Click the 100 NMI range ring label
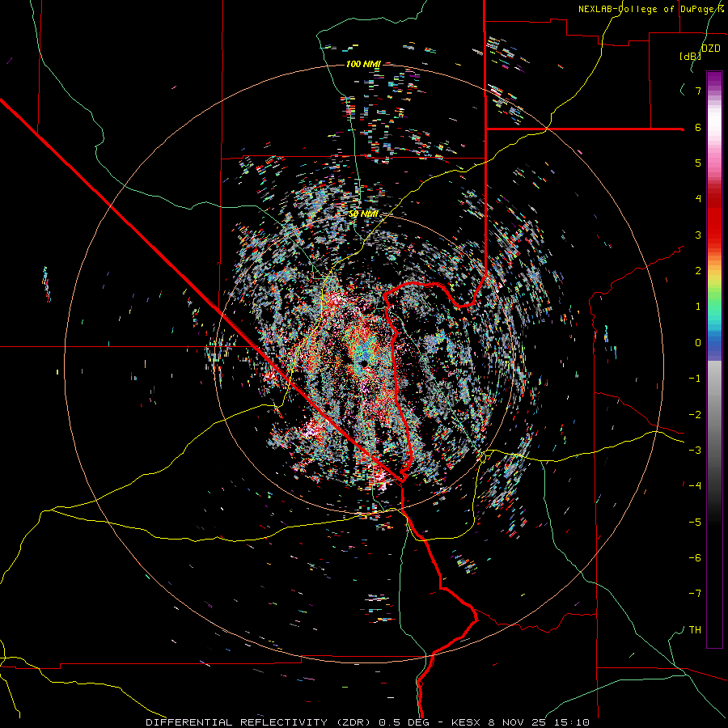The image size is (728, 728). 363,64
